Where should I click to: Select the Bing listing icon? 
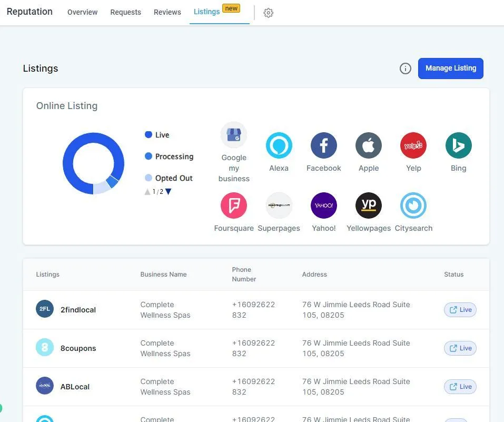coord(458,145)
